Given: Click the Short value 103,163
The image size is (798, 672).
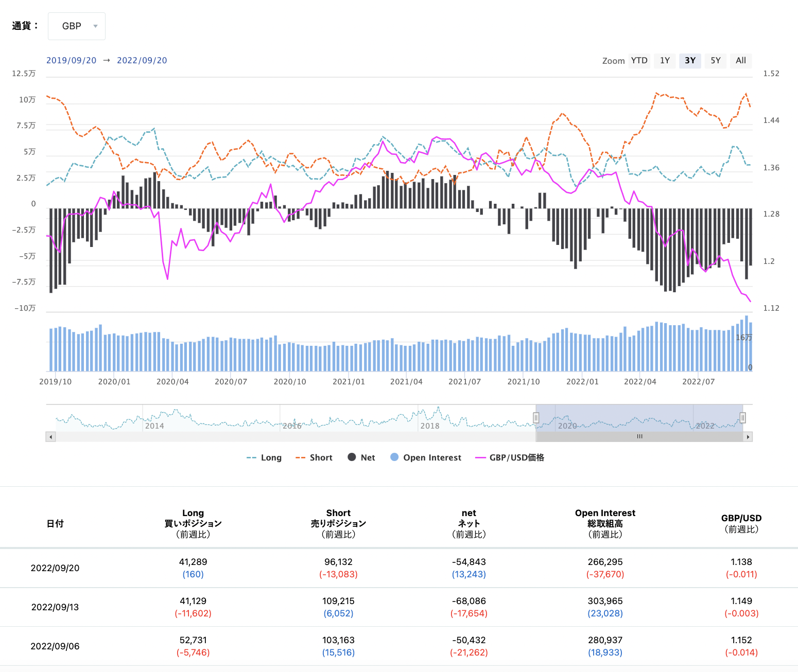Looking at the screenshot, I should pyautogui.click(x=338, y=640).
